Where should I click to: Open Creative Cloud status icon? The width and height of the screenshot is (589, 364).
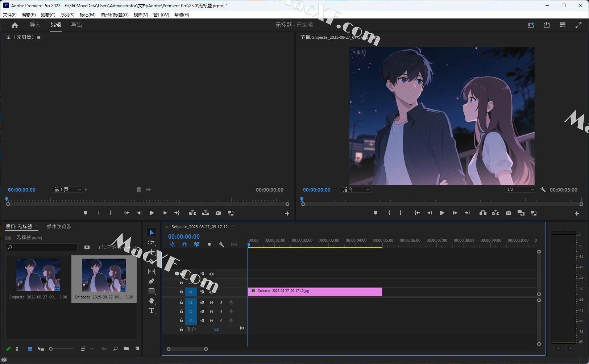pyautogui.click(x=4, y=360)
